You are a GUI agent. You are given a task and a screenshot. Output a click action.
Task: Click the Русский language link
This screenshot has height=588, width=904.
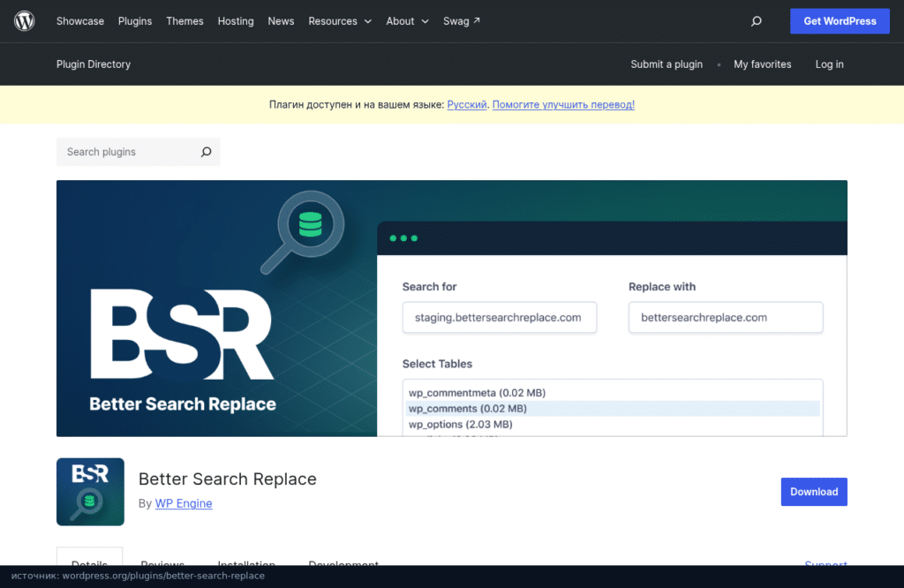click(466, 104)
